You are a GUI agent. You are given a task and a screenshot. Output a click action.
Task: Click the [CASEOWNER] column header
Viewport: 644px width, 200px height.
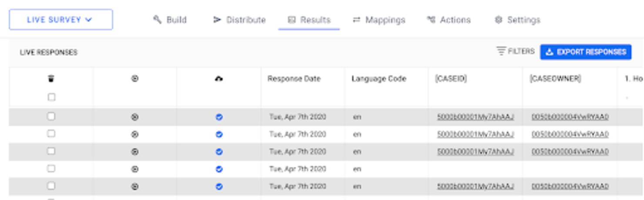[555, 79]
